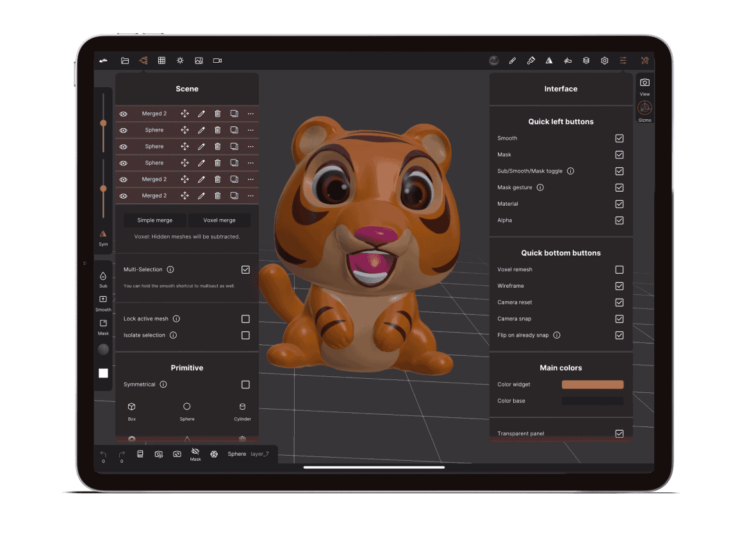
Task: Click the grey material sphere in left sidebar
Action: pyautogui.click(x=103, y=349)
